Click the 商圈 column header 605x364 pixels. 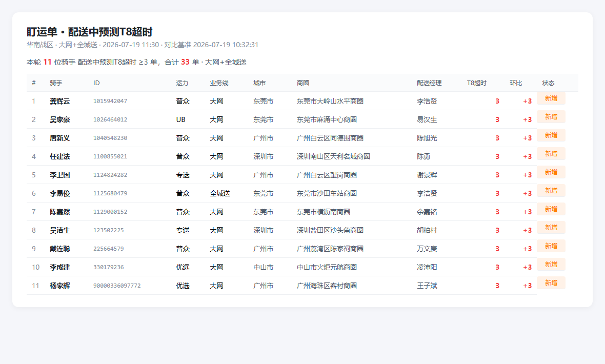click(303, 83)
